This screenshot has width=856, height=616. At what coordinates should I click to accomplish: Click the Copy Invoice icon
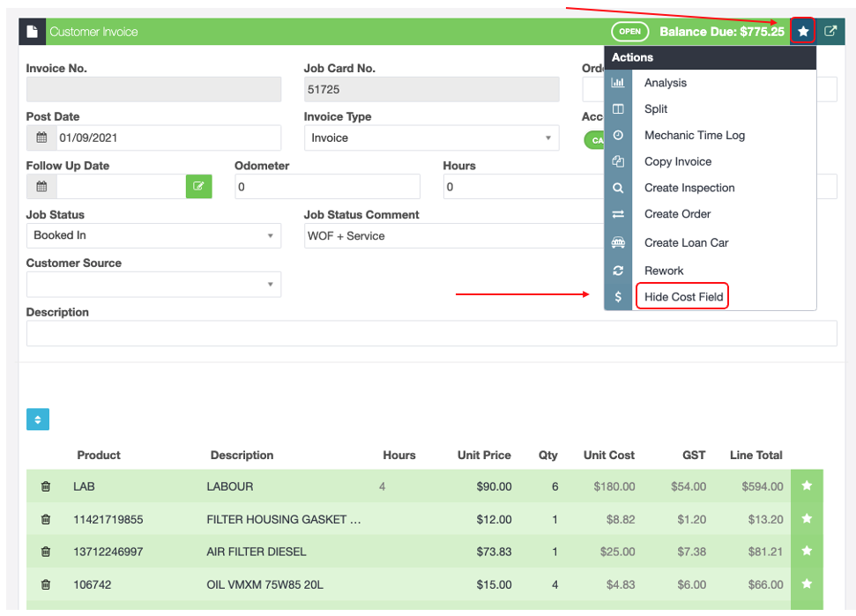point(618,161)
